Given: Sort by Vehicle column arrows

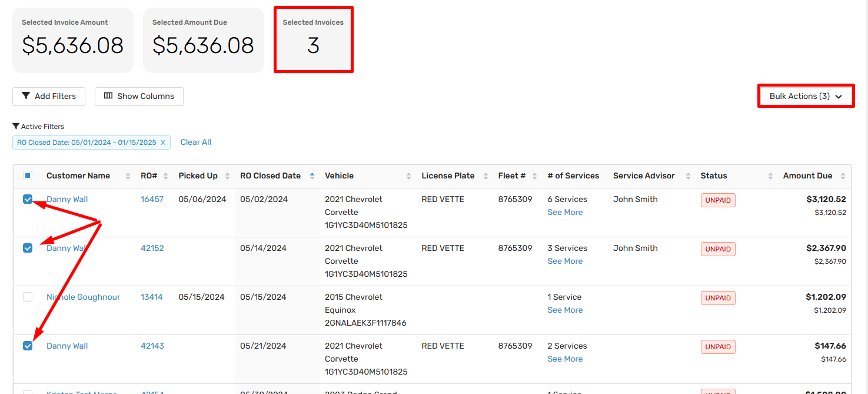Looking at the screenshot, I should pos(408,176).
